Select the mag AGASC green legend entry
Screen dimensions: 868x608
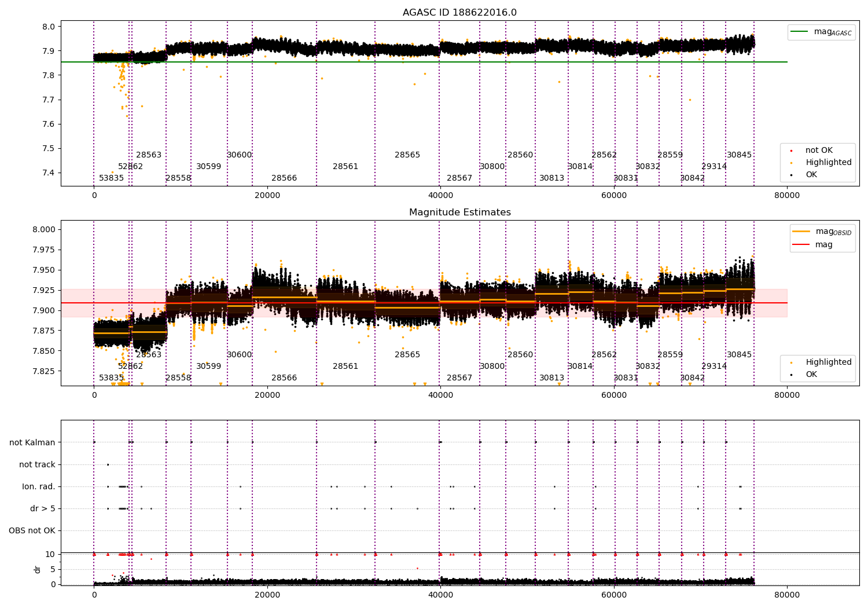coord(822,32)
